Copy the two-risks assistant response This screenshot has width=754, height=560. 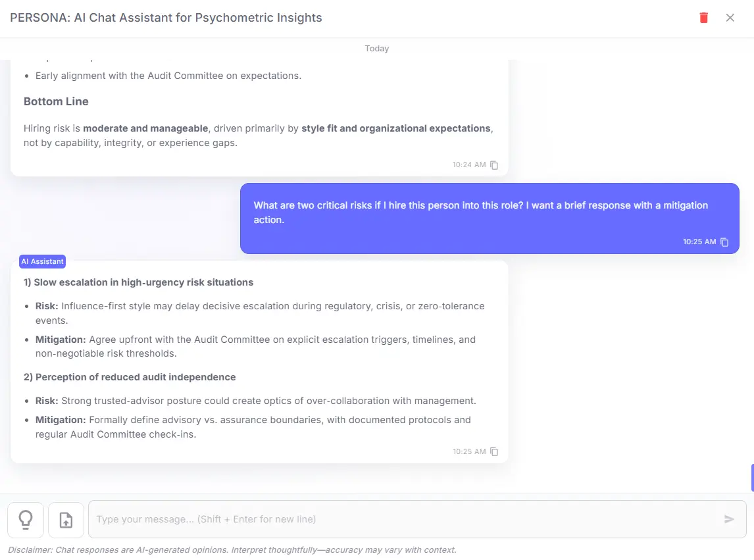(x=494, y=451)
